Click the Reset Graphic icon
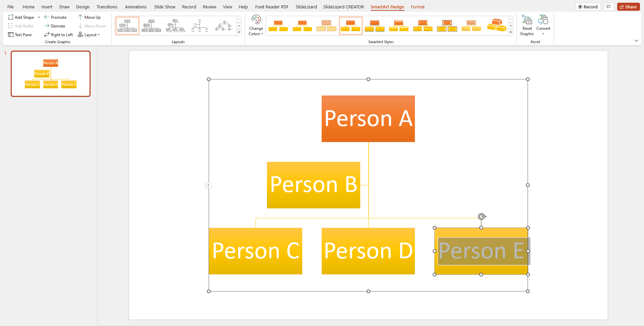Screen dimensions: 644x326 (x=527, y=20)
